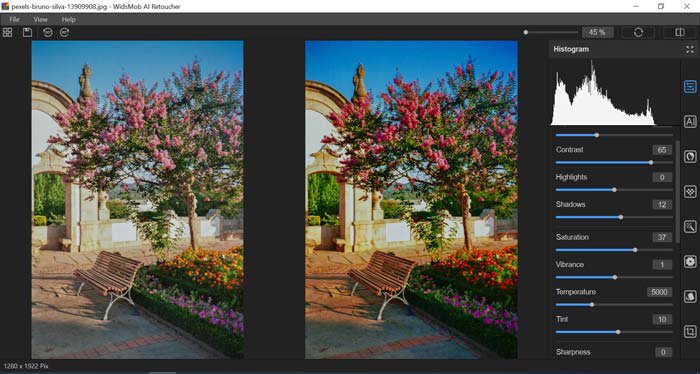
Task: Edit the Contrast value field showing 65
Action: pyautogui.click(x=662, y=150)
